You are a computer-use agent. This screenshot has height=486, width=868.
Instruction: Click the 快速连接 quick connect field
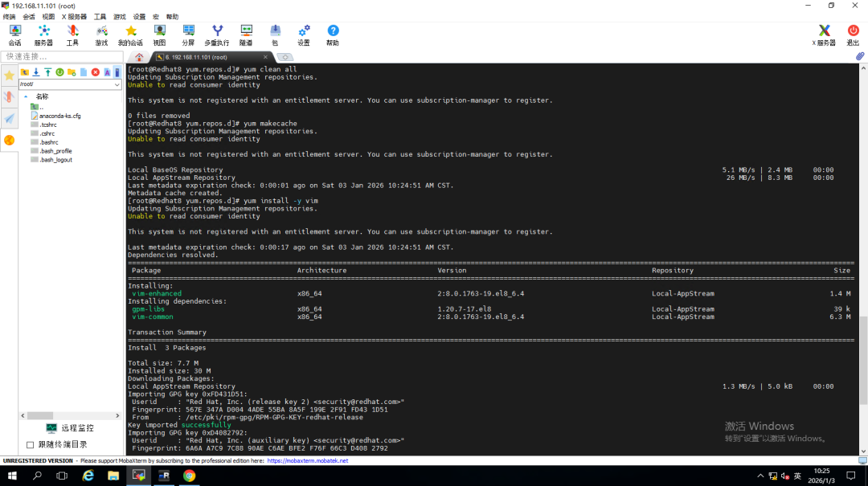point(62,56)
